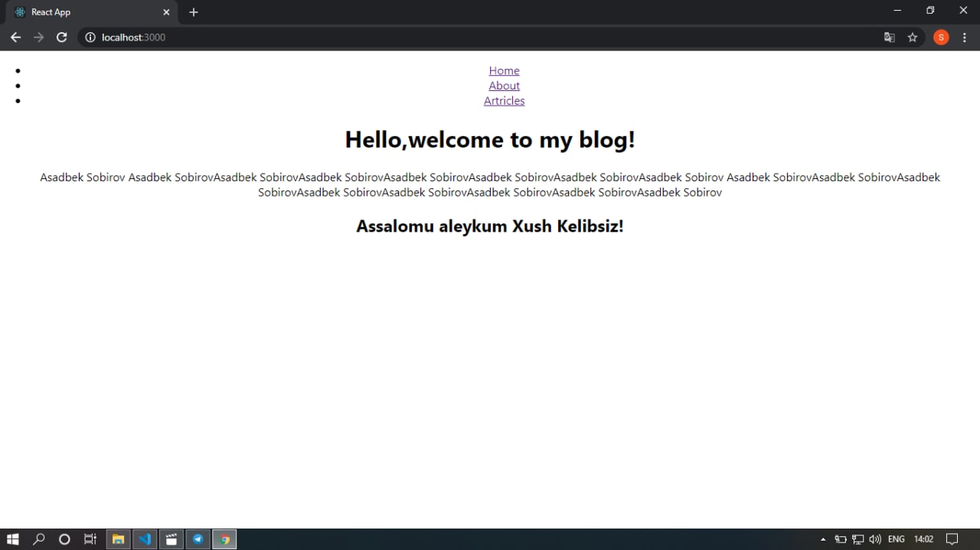Switch to Chrome on the taskbar

coord(224,539)
